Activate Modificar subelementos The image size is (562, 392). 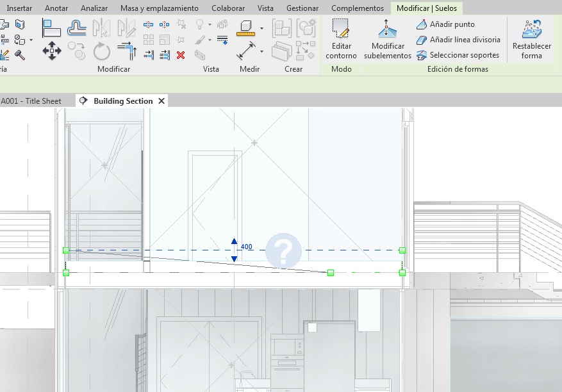point(387,40)
